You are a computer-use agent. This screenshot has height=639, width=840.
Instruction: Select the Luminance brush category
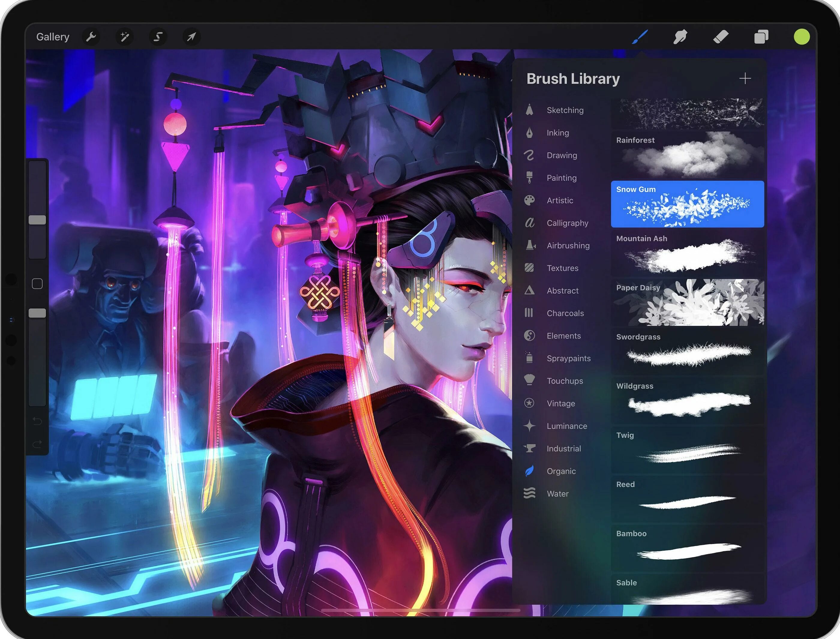click(567, 426)
